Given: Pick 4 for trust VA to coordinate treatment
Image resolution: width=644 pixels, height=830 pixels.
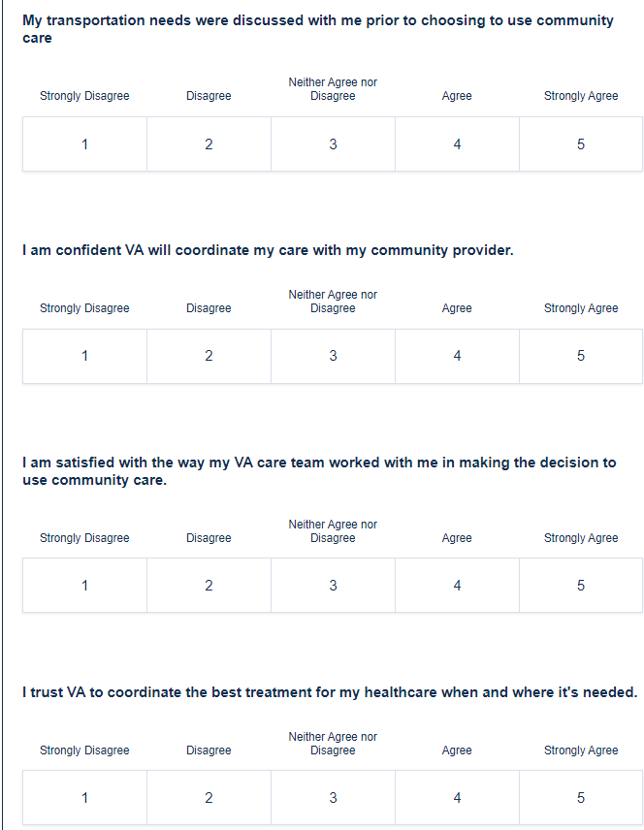Looking at the screenshot, I should click(457, 798).
